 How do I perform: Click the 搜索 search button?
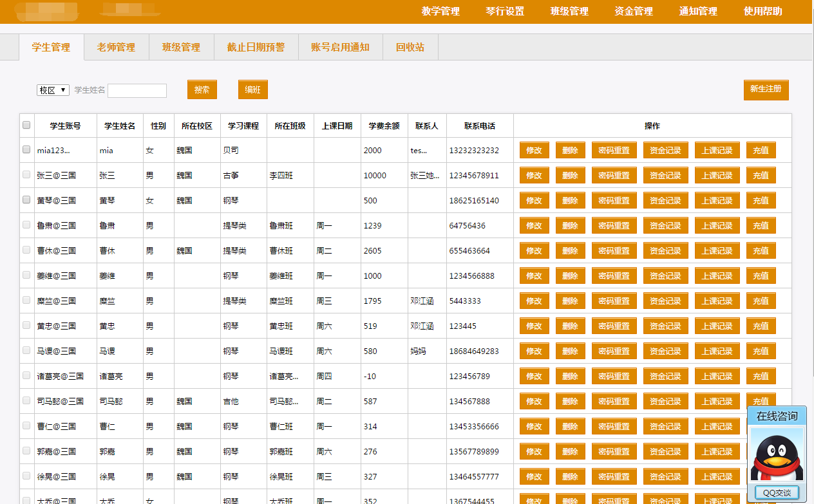click(x=202, y=89)
